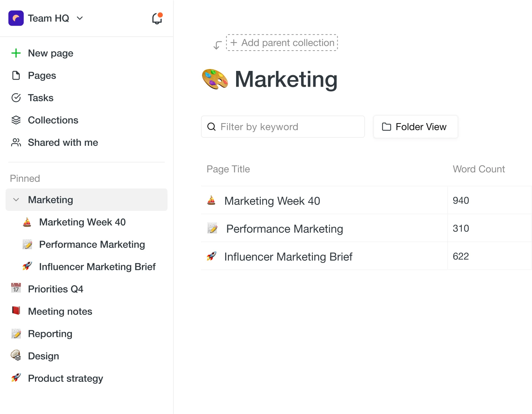Click the Product strategy rocket icon
The height and width of the screenshot is (414, 532).
tap(16, 378)
